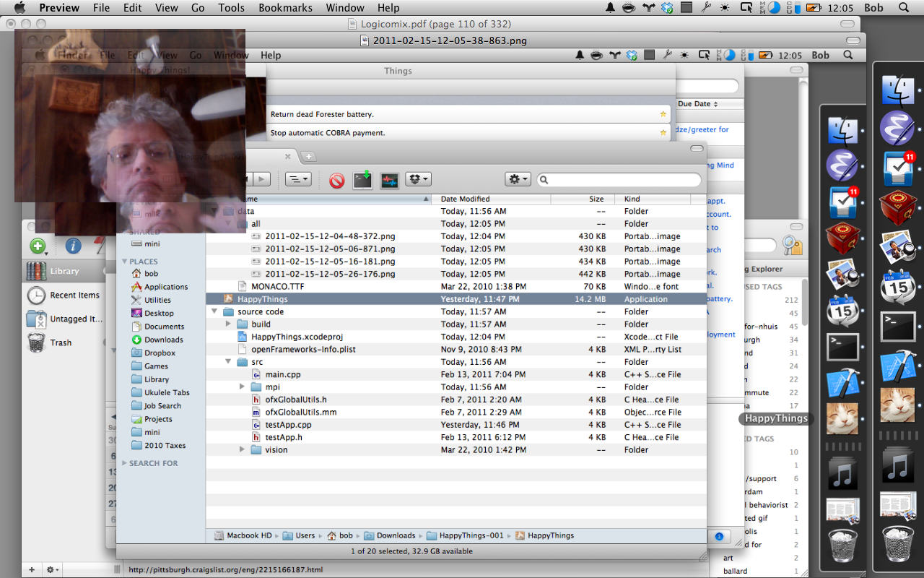Click the Activity Monitor toolbar icon
Image resolution: width=924 pixels, height=578 pixels.
point(390,180)
